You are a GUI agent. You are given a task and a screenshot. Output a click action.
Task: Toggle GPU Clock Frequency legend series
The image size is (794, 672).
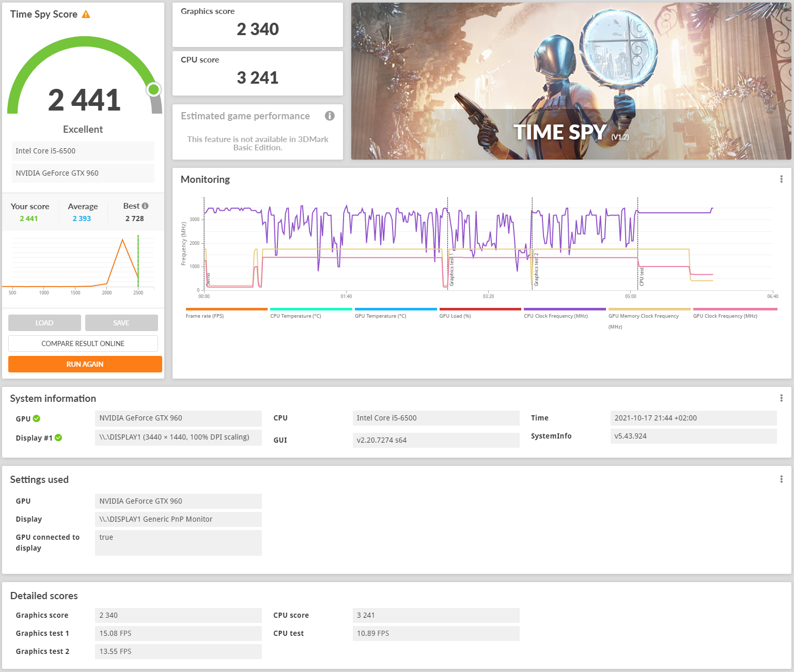[734, 313]
